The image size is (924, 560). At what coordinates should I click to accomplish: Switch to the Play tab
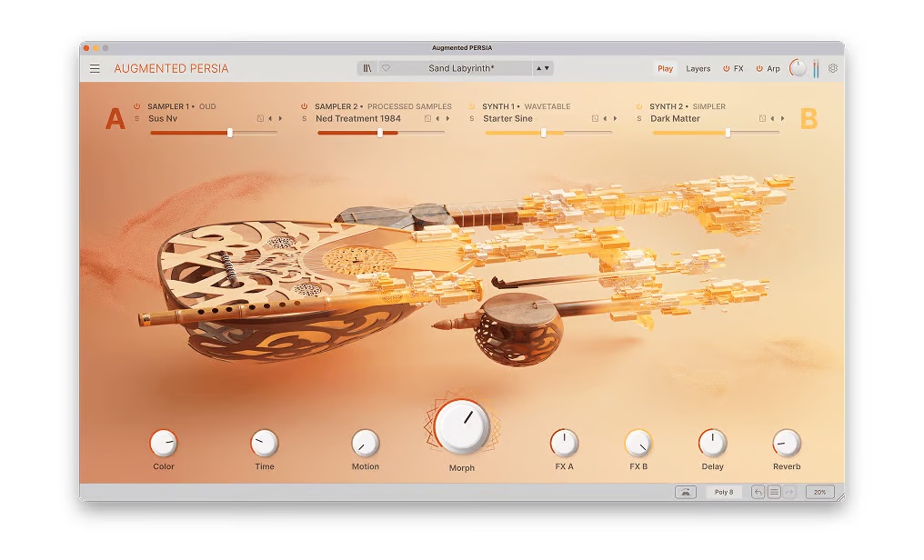[x=665, y=68]
